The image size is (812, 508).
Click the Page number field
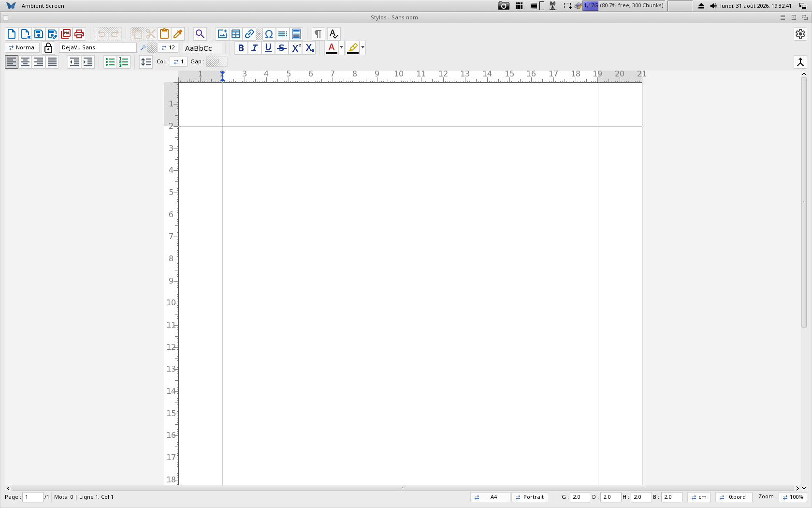click(33, 497)
